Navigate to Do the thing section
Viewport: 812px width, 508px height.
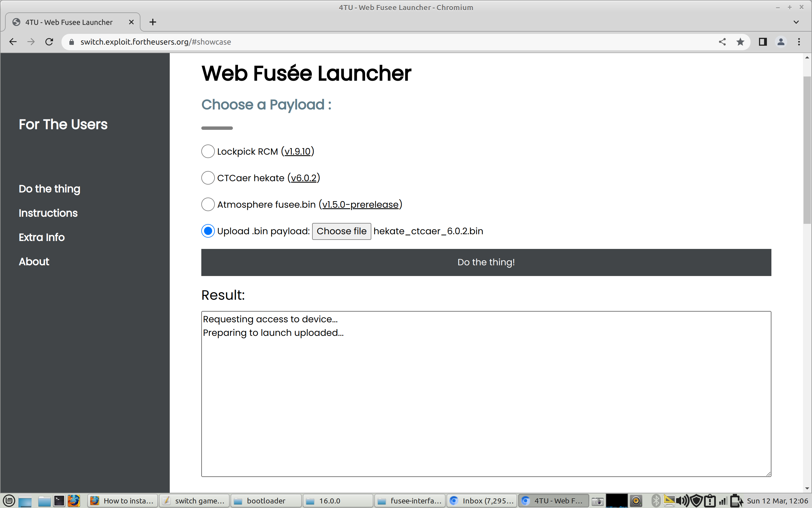[x=50, y=189]
